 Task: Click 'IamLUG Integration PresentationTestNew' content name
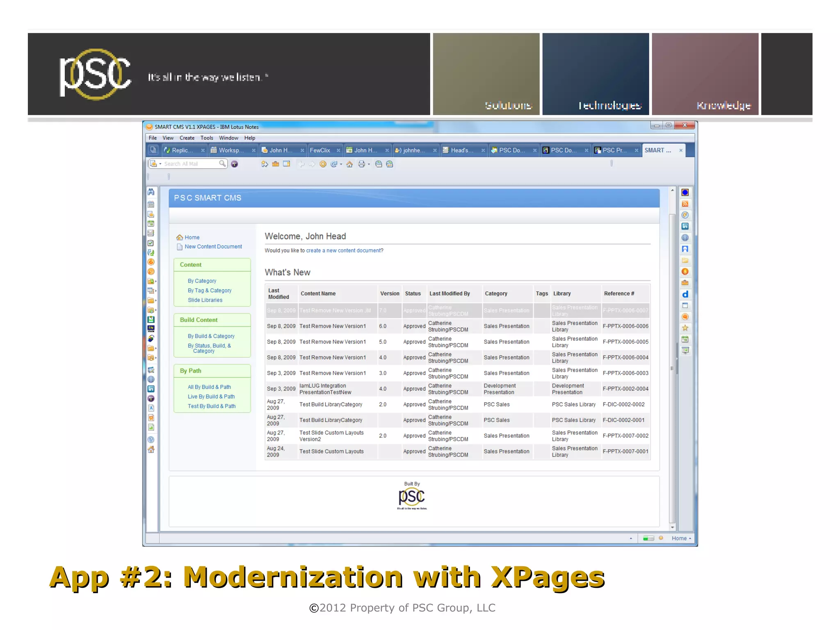click(325, 389)
